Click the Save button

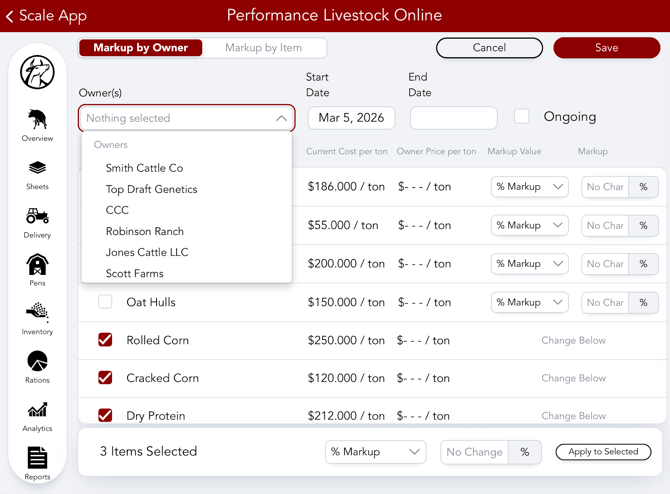click(606, 48)
